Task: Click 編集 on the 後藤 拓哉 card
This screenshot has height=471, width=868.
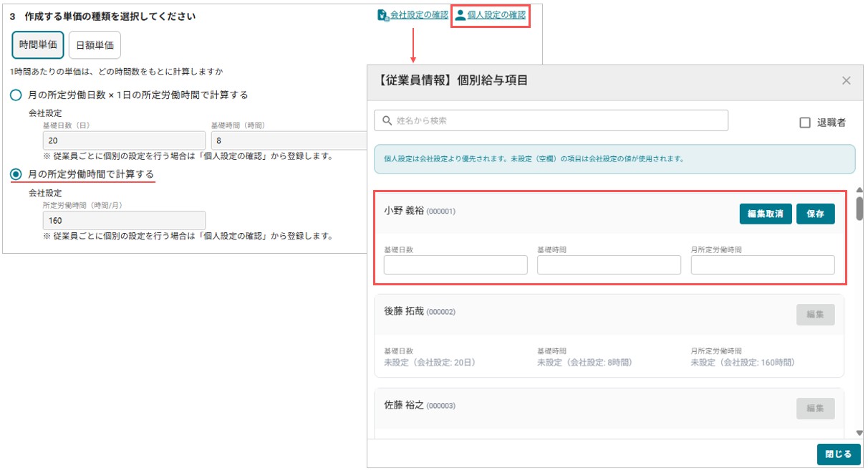Action: (816, 314)
